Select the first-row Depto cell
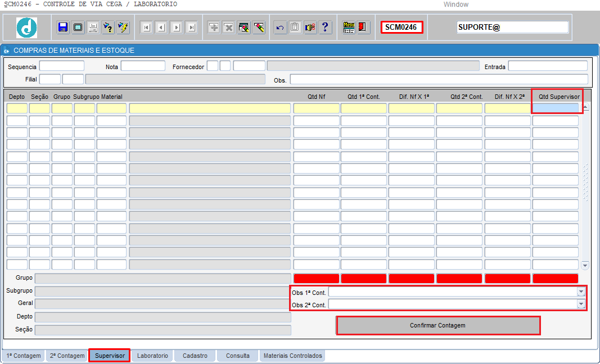600x364 pixels. tap(17, 108)
